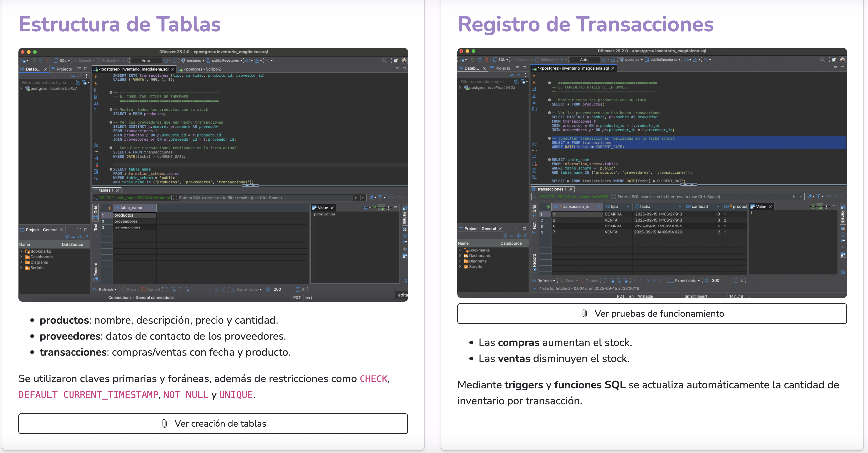
Task: Open the fecha column header dropdown arrow
Action: (x=680, y=206)
